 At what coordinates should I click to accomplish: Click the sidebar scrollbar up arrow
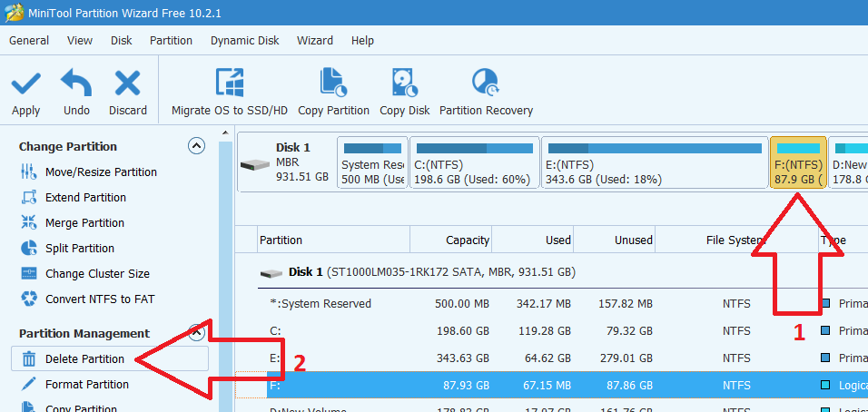(x=225, y=132)
